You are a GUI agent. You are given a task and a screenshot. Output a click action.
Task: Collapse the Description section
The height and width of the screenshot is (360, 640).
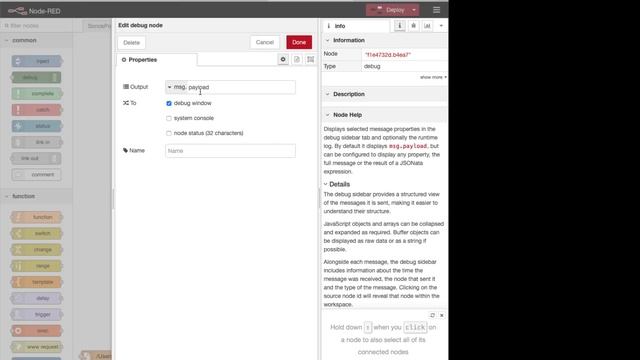(x=384, y=94)
